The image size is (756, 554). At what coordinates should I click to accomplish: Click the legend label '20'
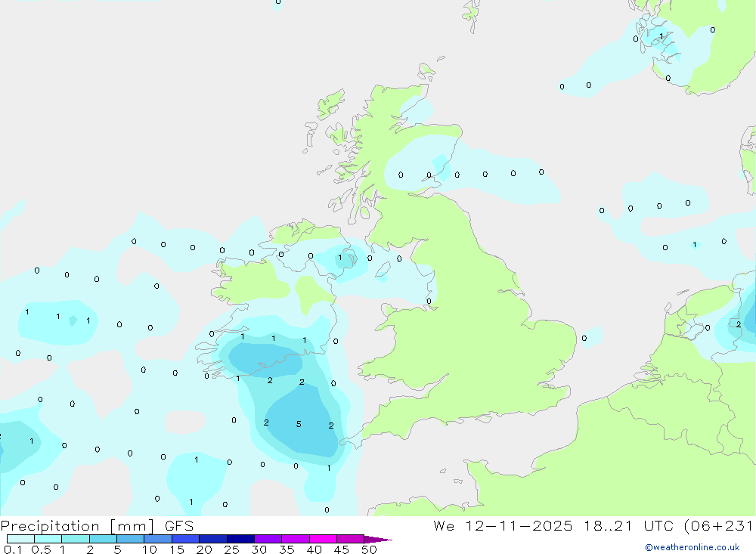[204, 549]
